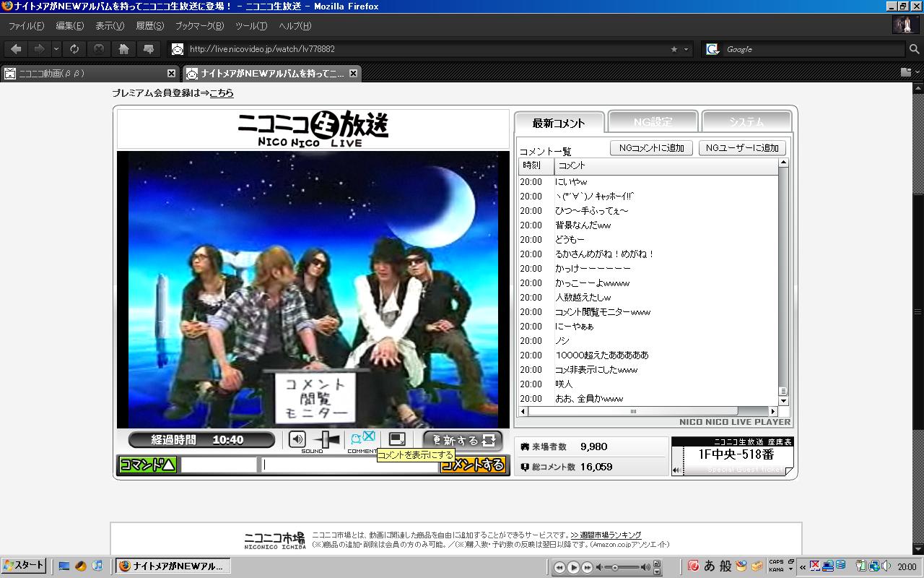Click the Firefox forward arrow button

tap(39, 49)
